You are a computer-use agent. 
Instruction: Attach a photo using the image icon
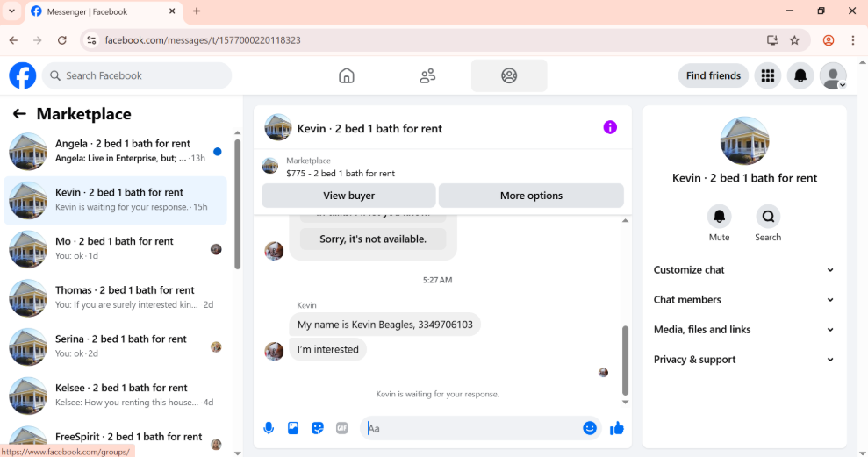coord(293,428)
